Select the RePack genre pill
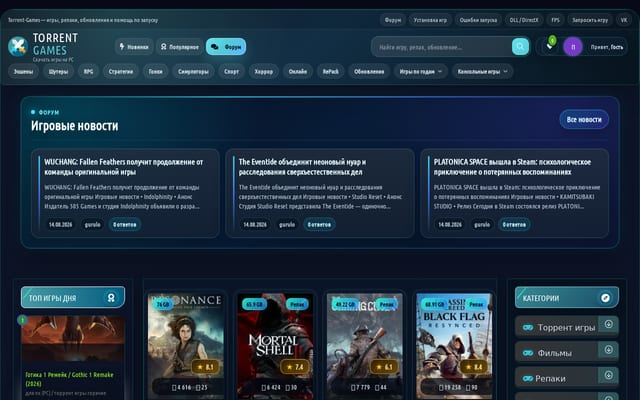The width and height of the screenshot is (640, 400). [x=331, y=71]
